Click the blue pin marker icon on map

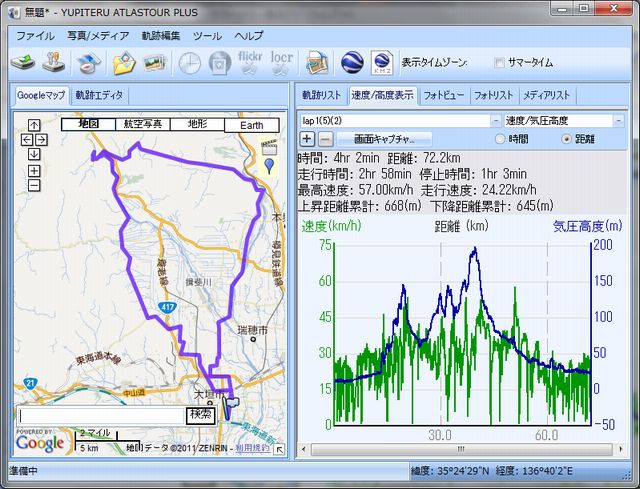269,166
